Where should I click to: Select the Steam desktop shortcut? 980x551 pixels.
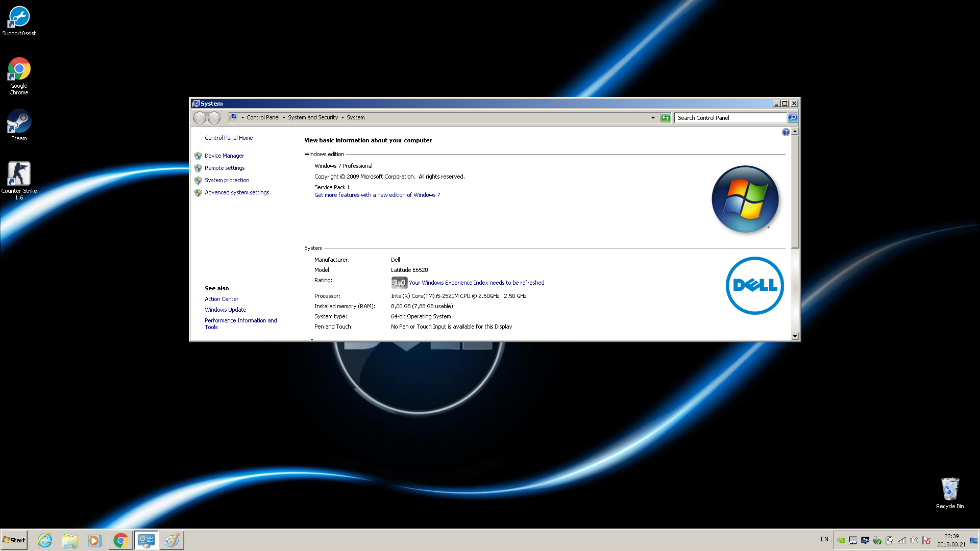point(19,125)
